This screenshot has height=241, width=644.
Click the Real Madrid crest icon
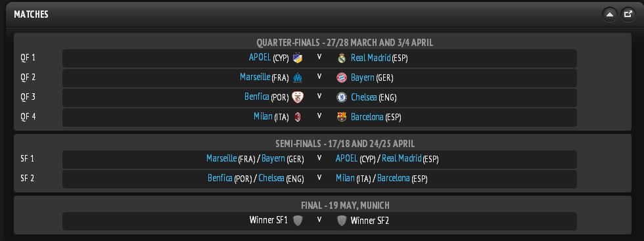click(342, 58)
